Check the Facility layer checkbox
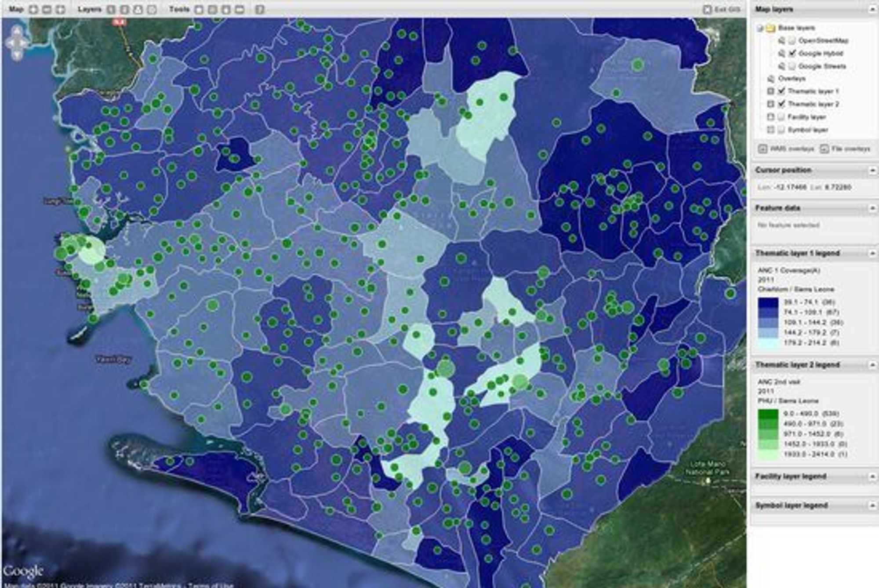 (781, 117)
